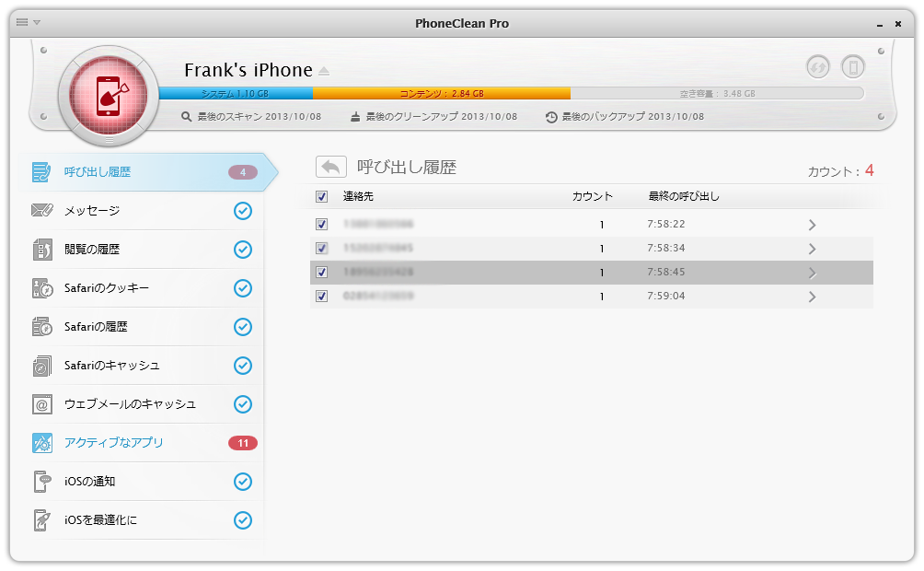Image resolution: width=924 pixels, height=571 pixels.
Task: Click the check mark beside メッセージ
Action: point(243,211)
